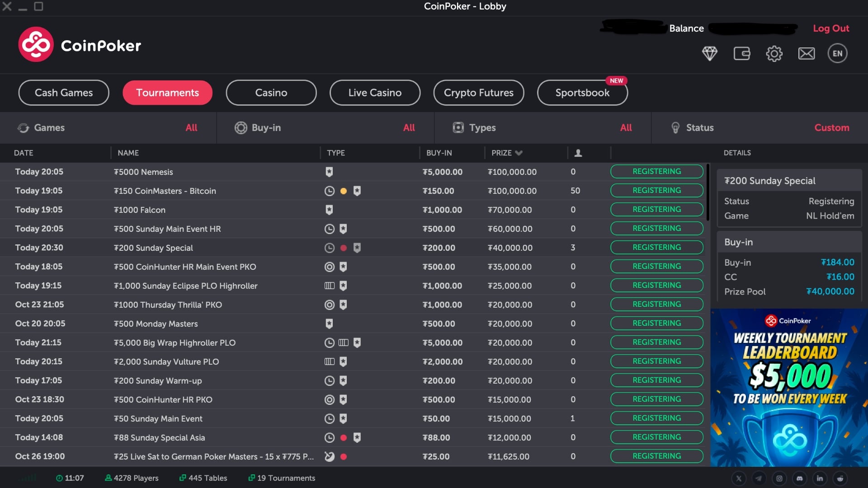Select ₮1,000 Sunday Eclipse PLO Highroller row
The image size is (868, 488).
click(353, 286)
